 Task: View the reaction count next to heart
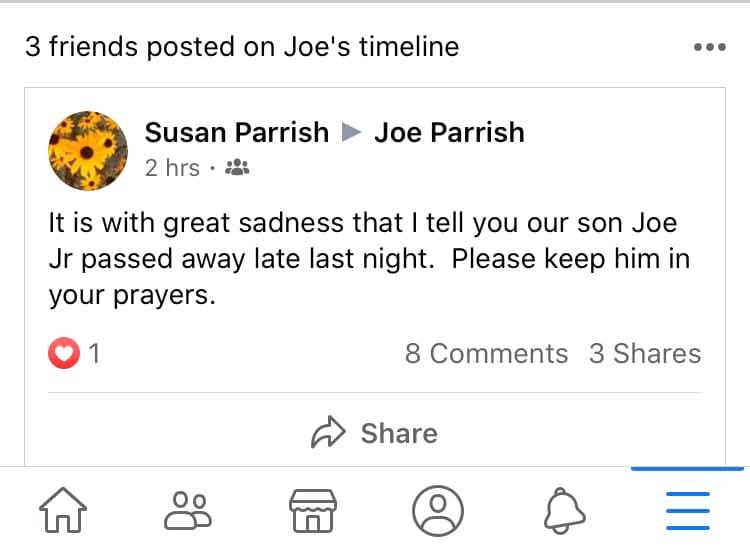pyautogui.click(x=94, y=353)
